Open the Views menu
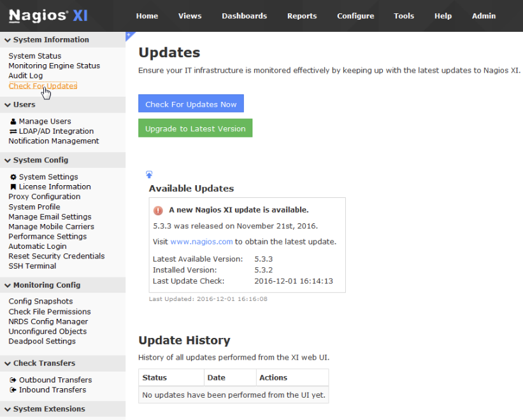 [x=190, y=16]
